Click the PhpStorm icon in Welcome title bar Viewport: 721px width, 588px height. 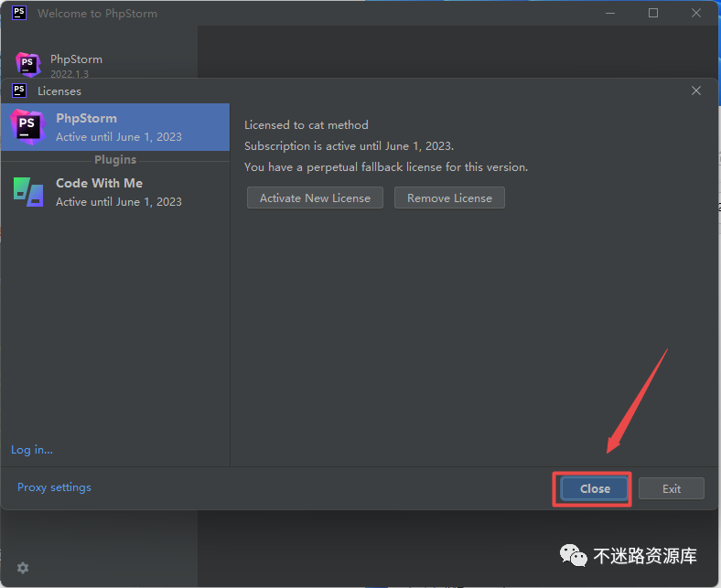coord(19,13)
